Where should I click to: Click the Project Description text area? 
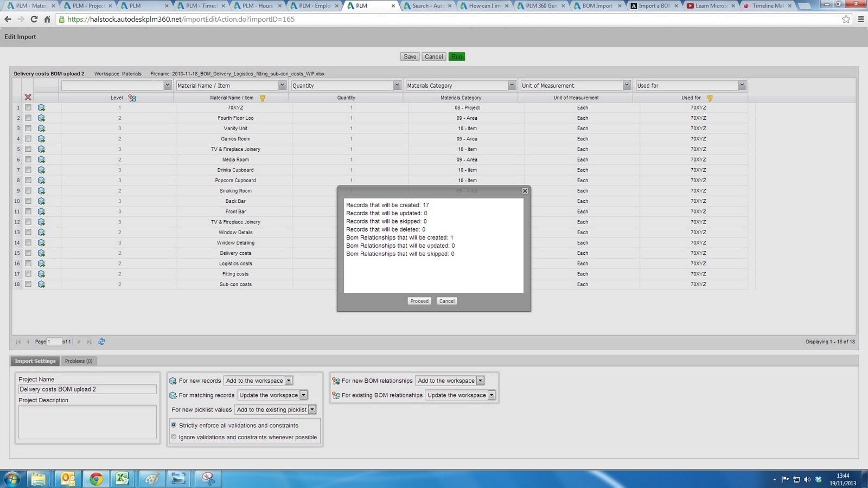(87, 422)
